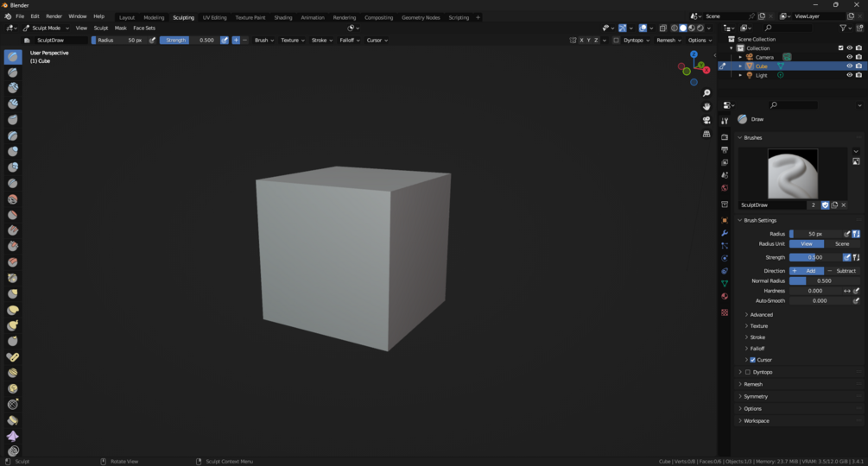This screenshot has height=466, width=868.
Task: Enable the Dyntopo checkbox in properties panel
Action: pyautogui.click(x=747, y=372)
